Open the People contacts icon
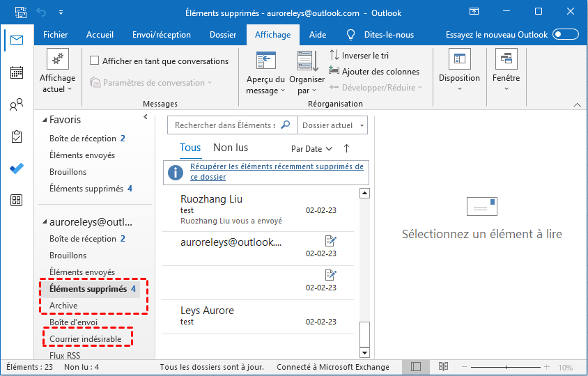 click(x=17, y=104)
